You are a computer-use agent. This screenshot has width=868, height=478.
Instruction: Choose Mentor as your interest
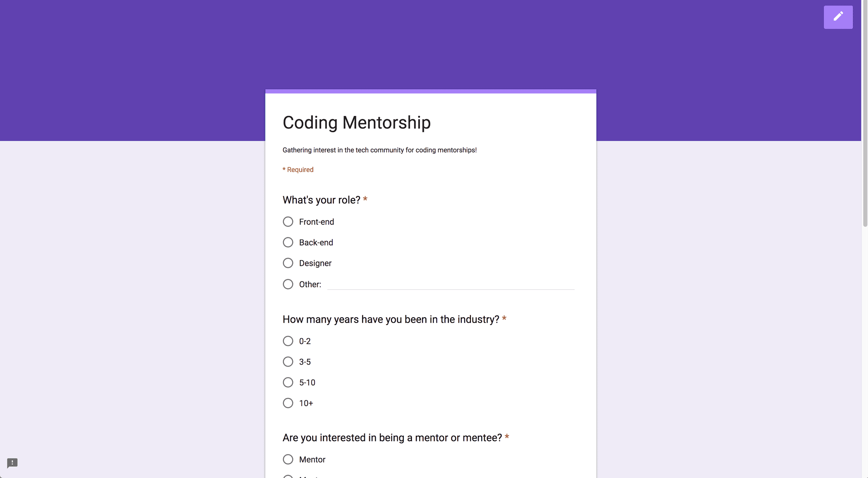tap(288, 459)
